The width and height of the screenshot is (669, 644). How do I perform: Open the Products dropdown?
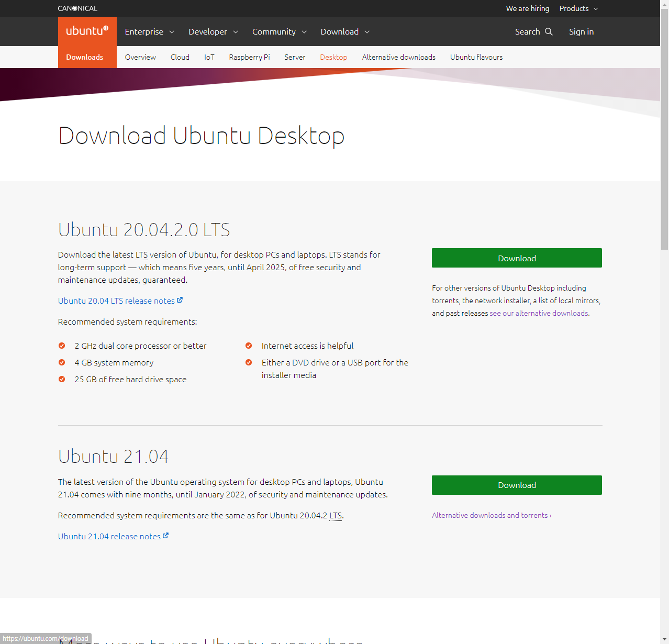click(578, 8)
